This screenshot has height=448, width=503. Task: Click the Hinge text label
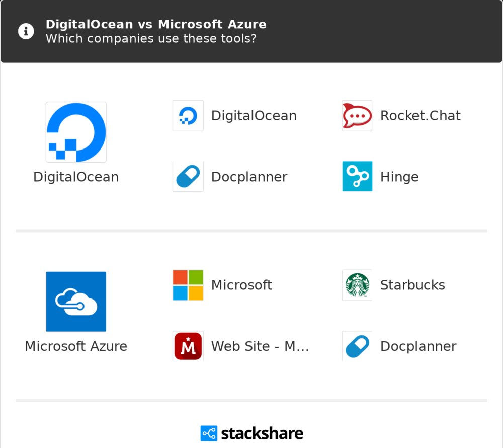[x=399, y=176]
